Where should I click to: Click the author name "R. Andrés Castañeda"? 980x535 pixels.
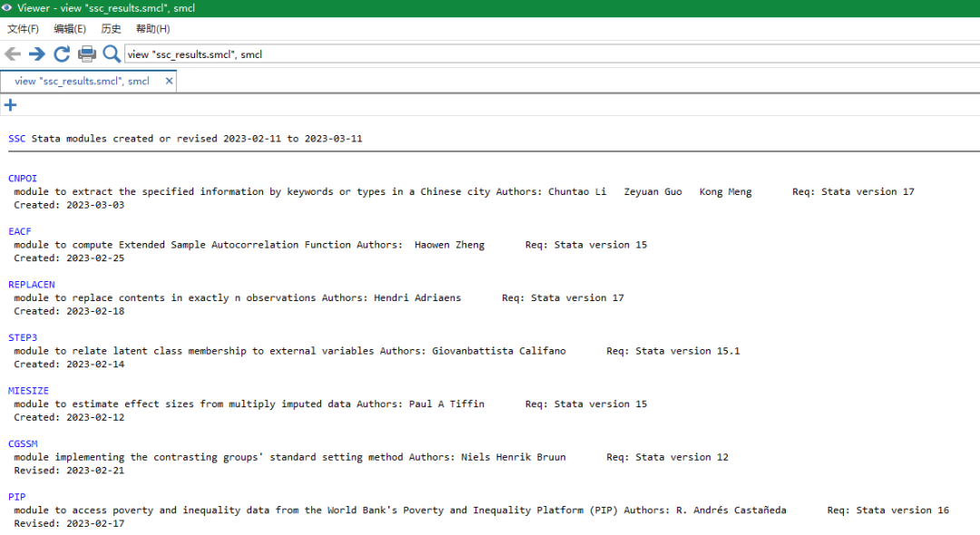point(731,510)
